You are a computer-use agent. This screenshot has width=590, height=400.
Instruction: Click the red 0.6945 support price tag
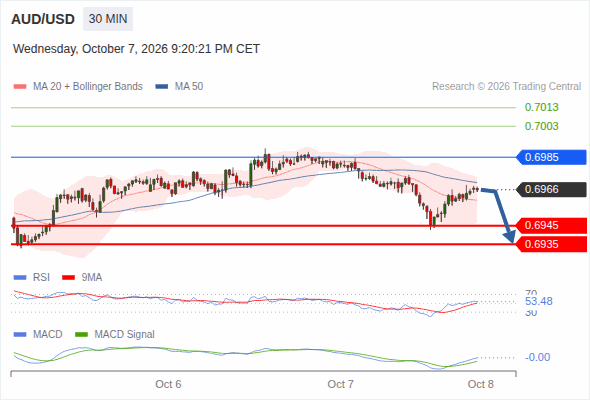coord(550,225)
